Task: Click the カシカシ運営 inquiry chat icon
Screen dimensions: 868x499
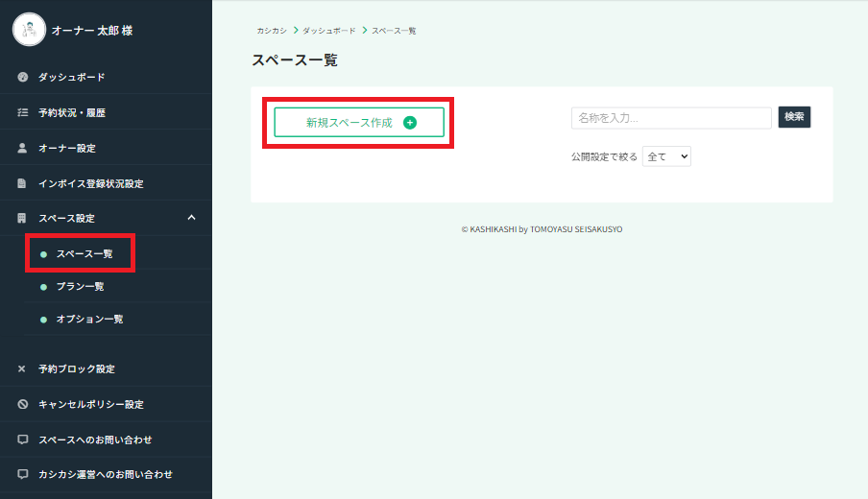Action: point(23,474)
